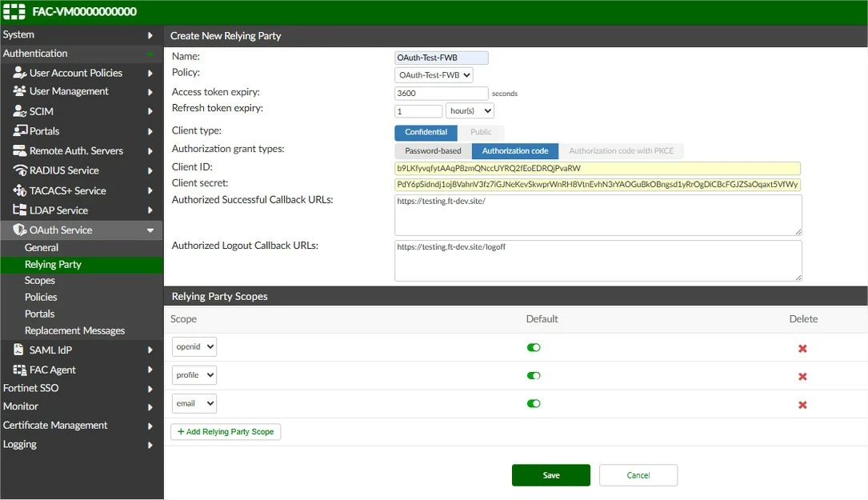Collapse the OAuth Service submenu arrow
868x500 pixels.
point(150,230)
